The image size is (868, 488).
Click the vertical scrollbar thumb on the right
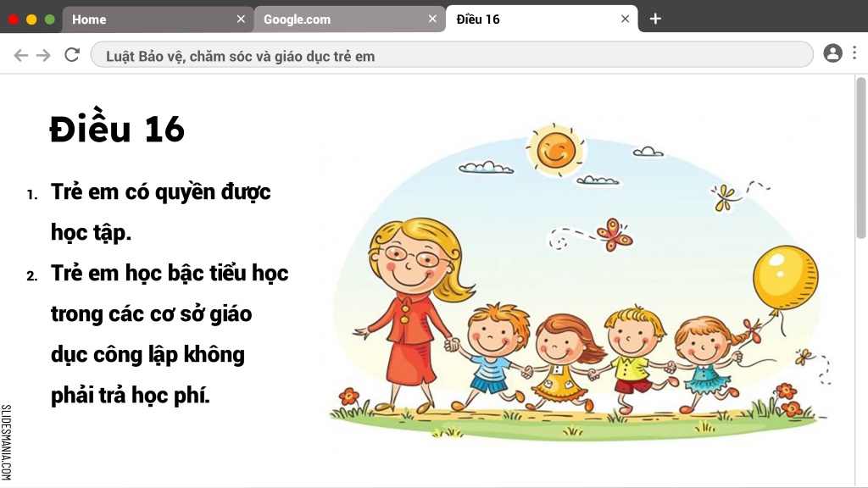(x=861, y=158)
